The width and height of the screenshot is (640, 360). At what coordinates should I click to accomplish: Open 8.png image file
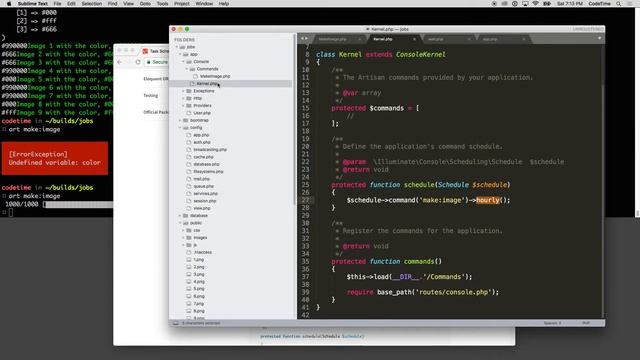click(x=199, y=311)
